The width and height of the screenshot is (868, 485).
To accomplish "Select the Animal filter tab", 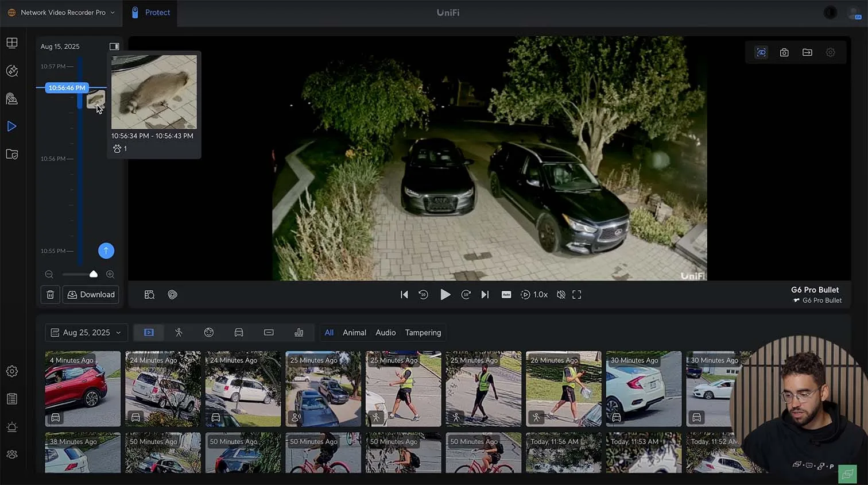I will [x=354, y=333].
